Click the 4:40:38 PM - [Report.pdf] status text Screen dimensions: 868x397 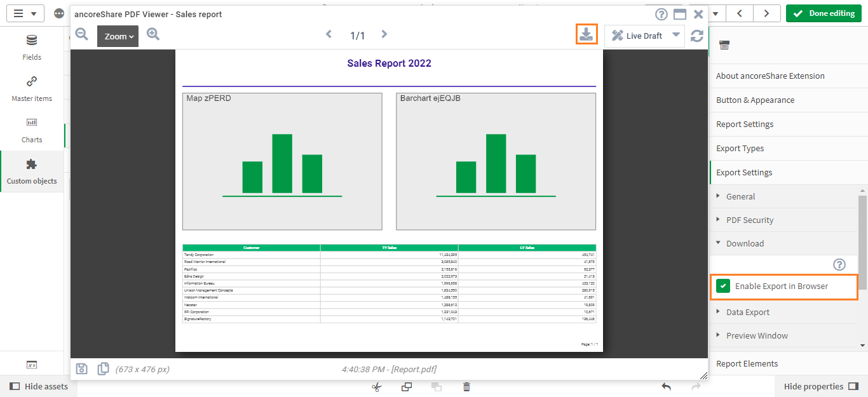(389, 369)
